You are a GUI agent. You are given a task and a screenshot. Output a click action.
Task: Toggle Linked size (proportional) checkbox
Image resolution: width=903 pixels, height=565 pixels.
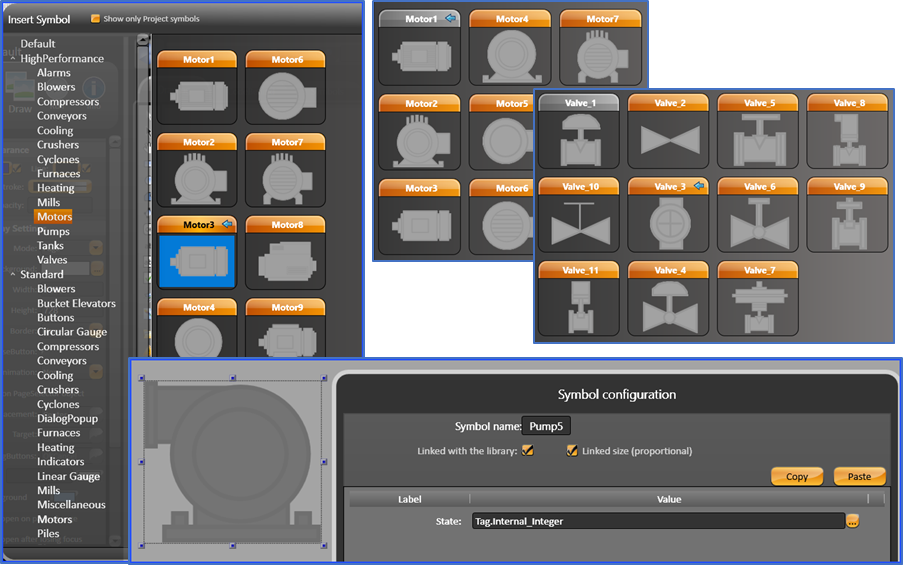coord(572,451)
